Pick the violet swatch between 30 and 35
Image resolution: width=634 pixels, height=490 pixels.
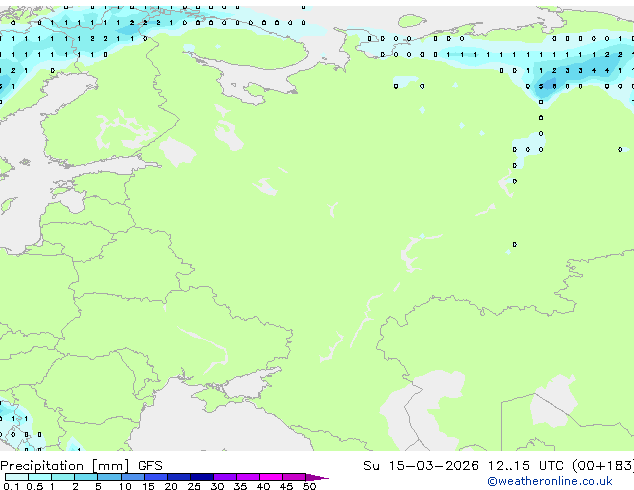point(225,477)
